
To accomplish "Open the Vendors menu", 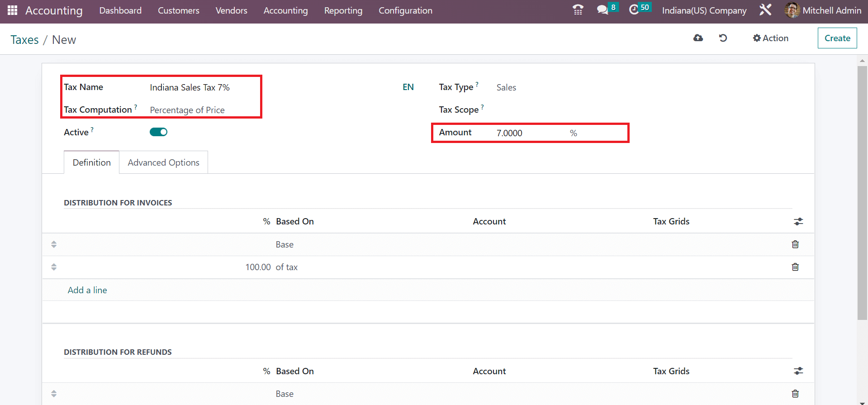I will pyautogui.click(x=231, y=10).
